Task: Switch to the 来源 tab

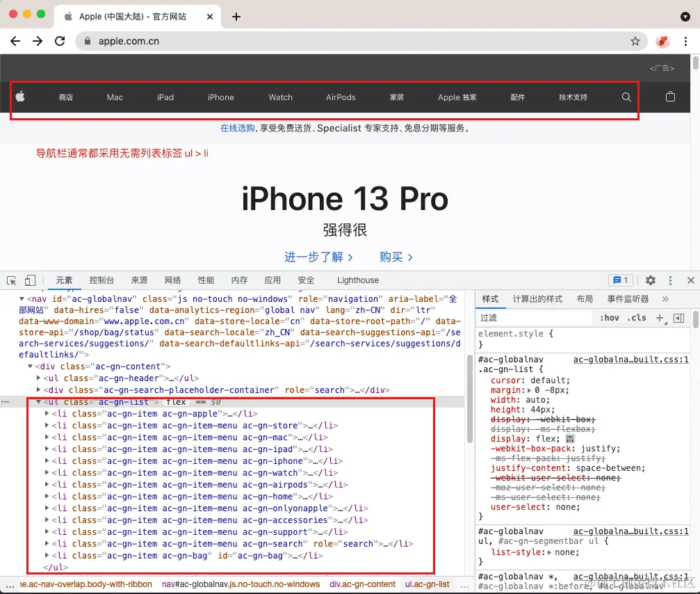Action: [x=139, y=280]
